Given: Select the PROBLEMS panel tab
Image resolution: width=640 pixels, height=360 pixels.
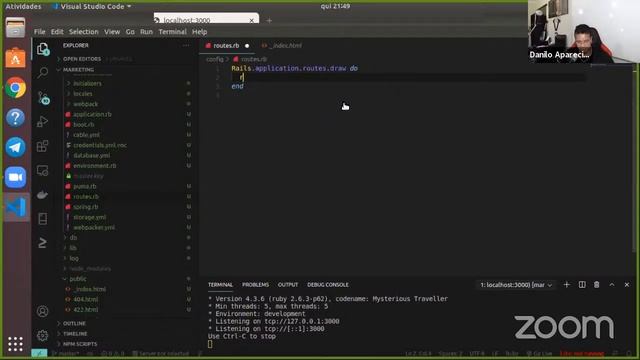Looking at the screenshot, I should 256,284.
